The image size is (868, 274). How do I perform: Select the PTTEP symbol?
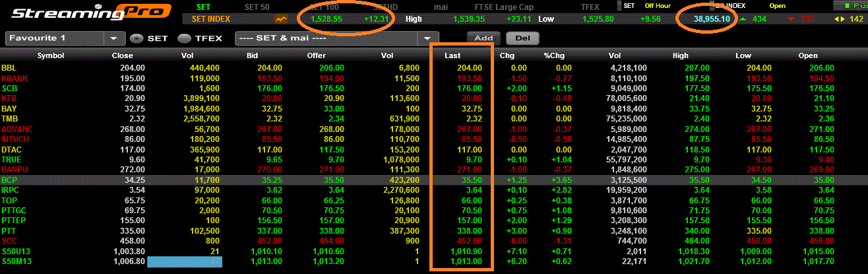pos(13,221)
